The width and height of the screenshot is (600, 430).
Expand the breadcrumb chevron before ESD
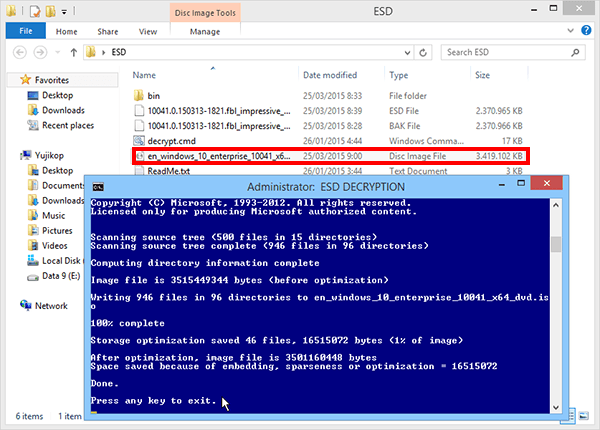(103, 52)
